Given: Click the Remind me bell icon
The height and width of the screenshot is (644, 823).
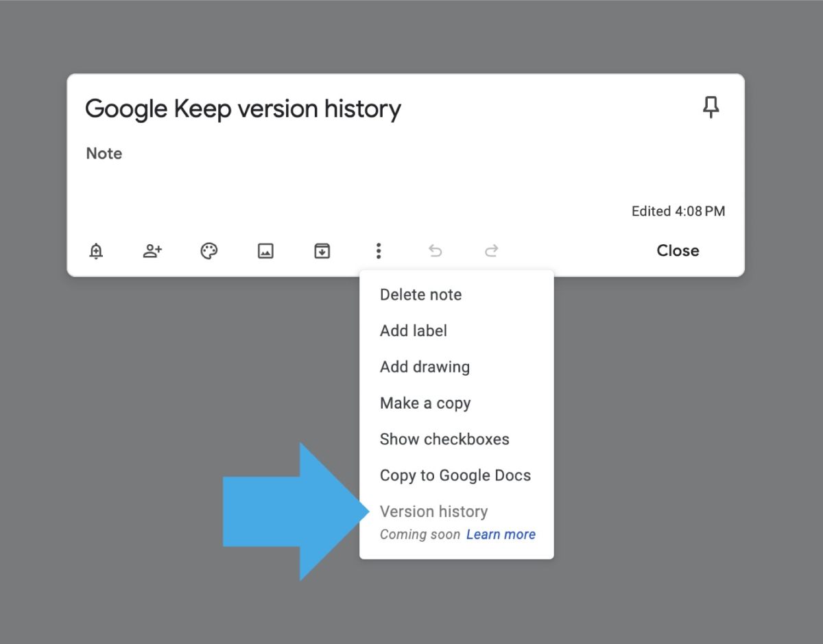Looking at the screenshot, I should click(97, 251).
